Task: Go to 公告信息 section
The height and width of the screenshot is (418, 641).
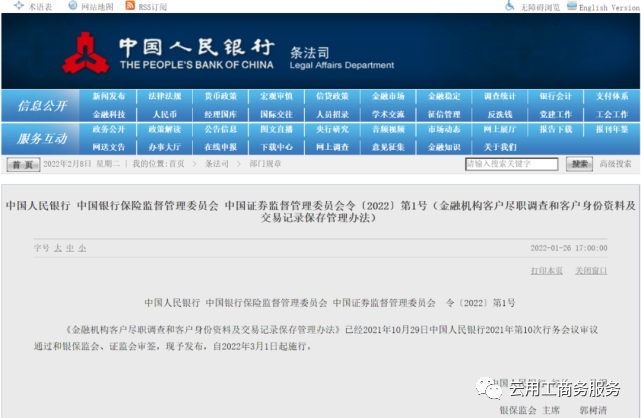Action: [221, 130]
